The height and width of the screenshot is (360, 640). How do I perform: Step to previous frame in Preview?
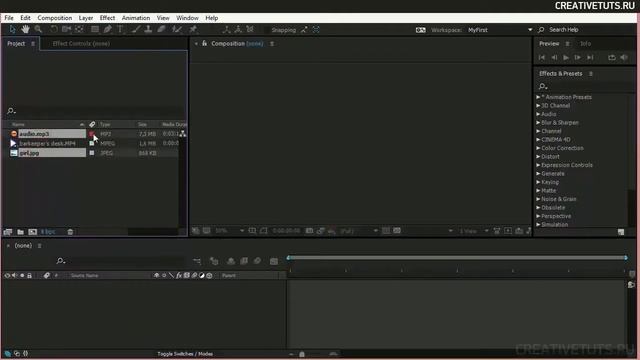(x=554, y=58)
